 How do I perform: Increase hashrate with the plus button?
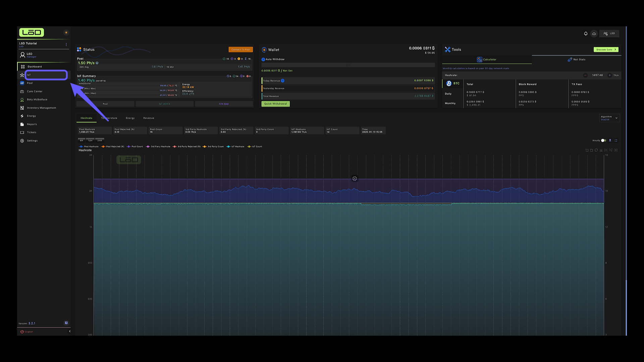point(610,75)
